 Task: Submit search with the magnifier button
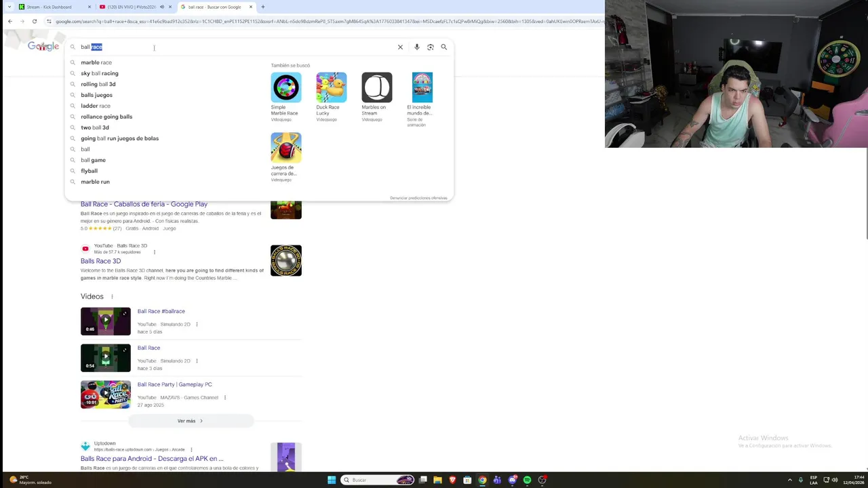tap(443, 47)
